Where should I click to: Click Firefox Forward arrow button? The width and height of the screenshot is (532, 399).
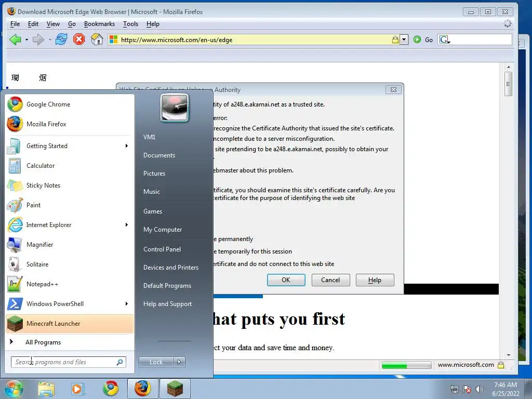pos(38,39)
